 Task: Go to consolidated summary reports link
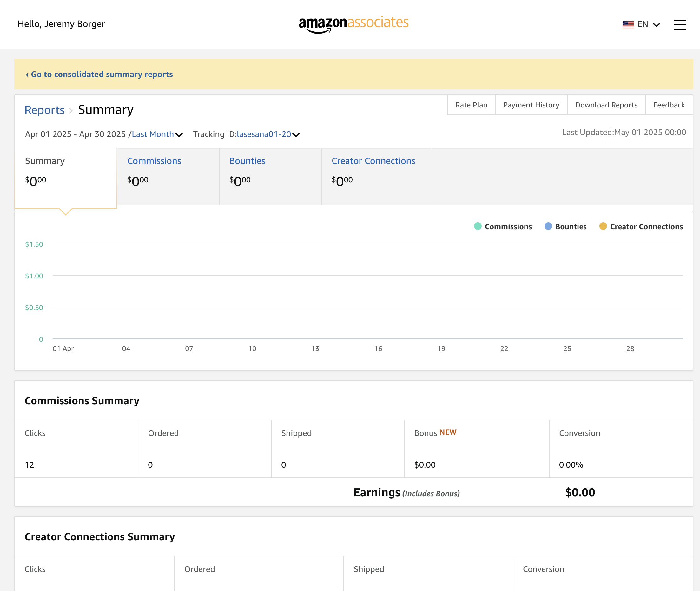[x=99, y=74]
